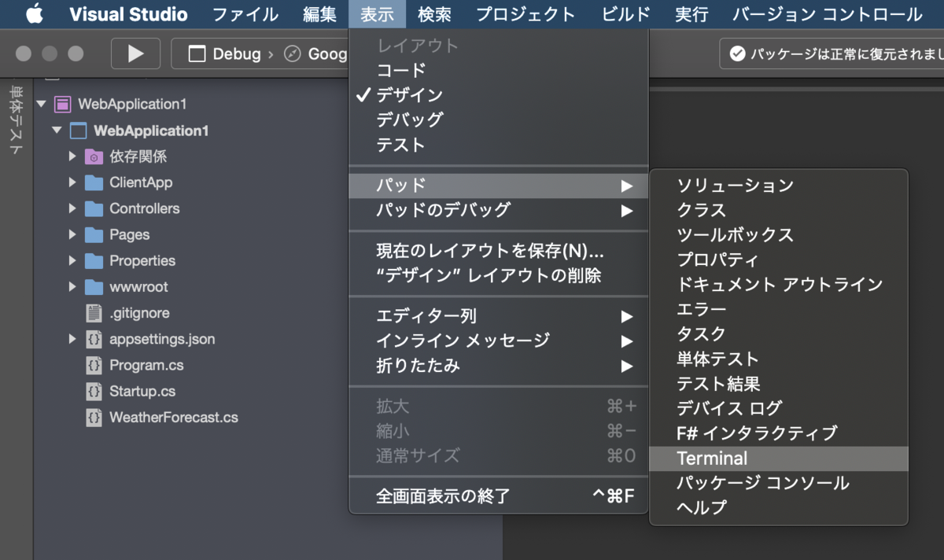
Task: Click the Program.cs file icon
Action: pos(94,365)
